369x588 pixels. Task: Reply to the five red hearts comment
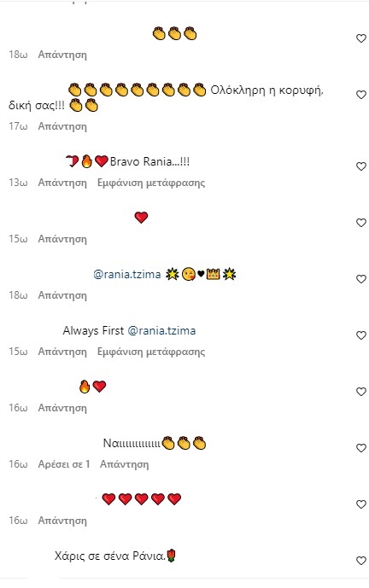(x=62, y=521)
